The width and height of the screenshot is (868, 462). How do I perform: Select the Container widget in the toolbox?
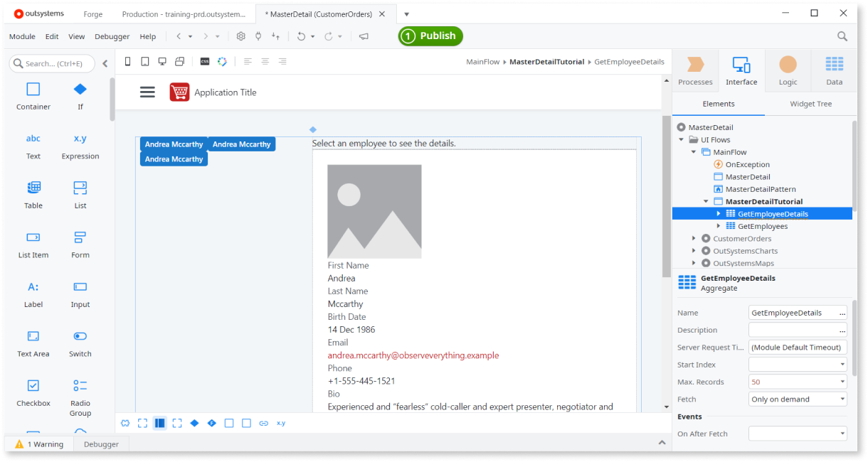point(33,95)
